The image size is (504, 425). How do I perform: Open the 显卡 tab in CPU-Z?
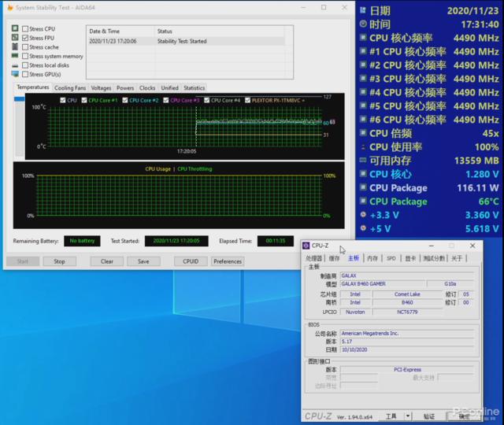coord(410,258)
